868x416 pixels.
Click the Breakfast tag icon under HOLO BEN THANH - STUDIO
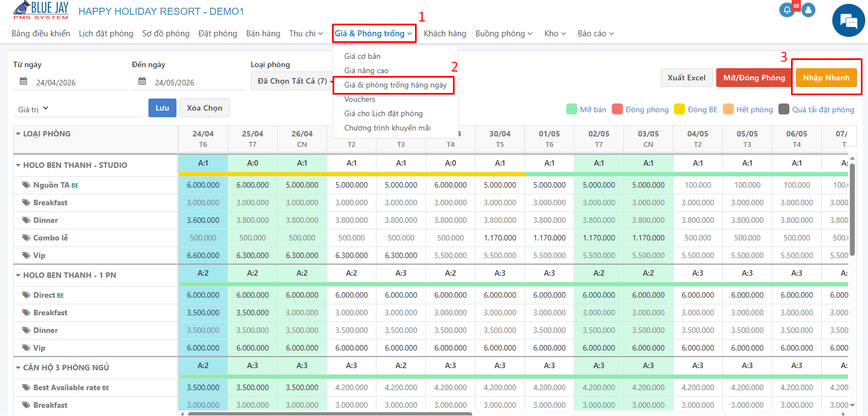[26, 202]
